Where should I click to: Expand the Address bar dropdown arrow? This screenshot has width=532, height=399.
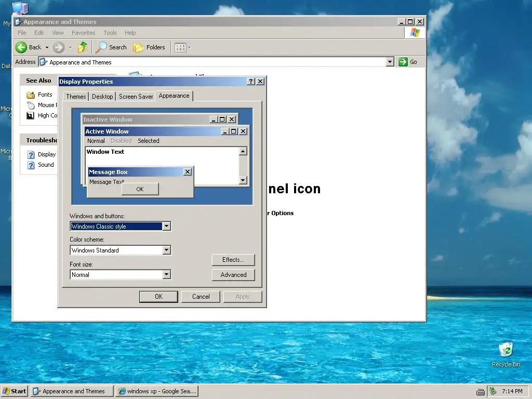390,62
